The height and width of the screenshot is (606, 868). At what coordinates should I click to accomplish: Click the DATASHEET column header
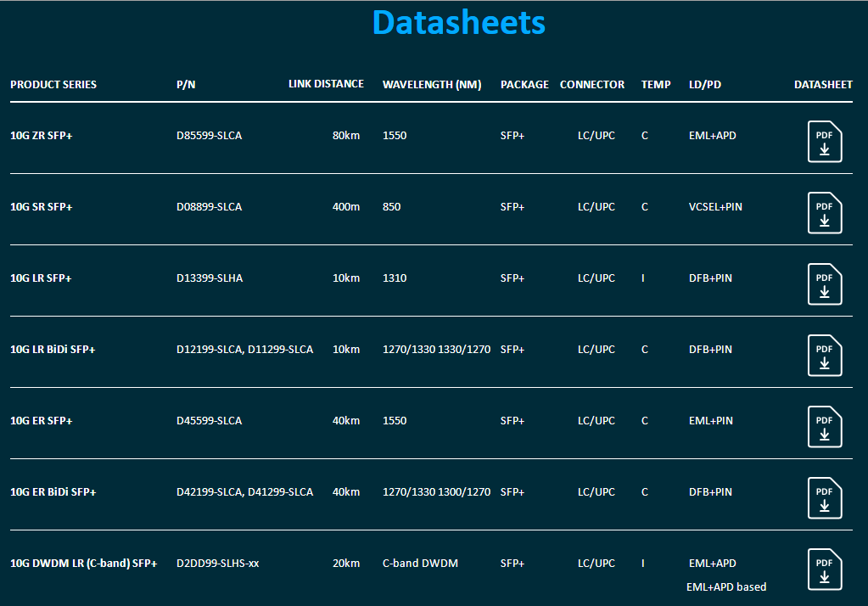pyautogui.click(x=823, y=85)
